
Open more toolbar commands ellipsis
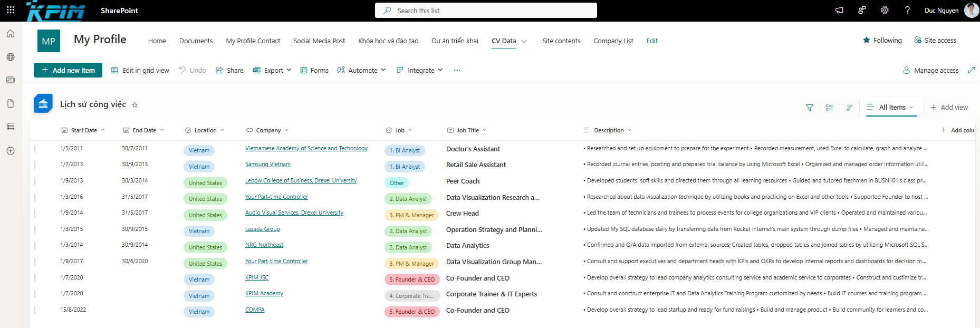tap(457, 70)
